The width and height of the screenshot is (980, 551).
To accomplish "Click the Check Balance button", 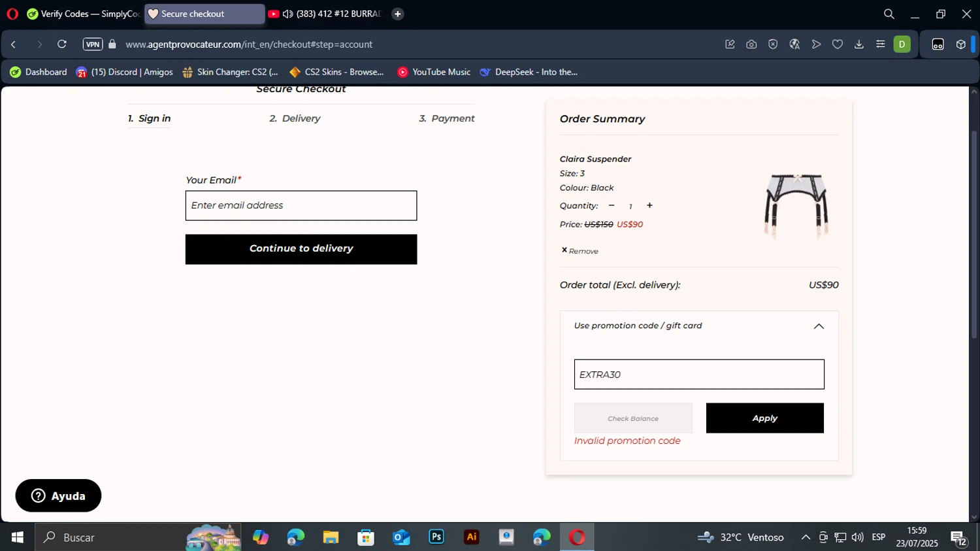I will tap(633, 418).
